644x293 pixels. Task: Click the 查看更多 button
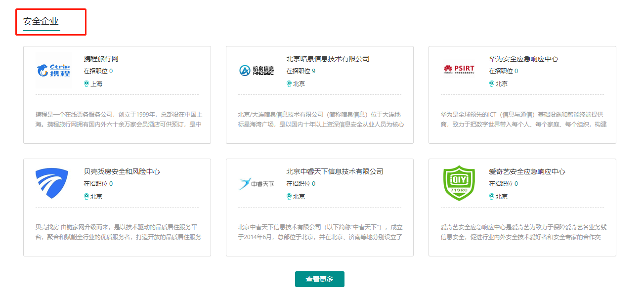point(319,279)
